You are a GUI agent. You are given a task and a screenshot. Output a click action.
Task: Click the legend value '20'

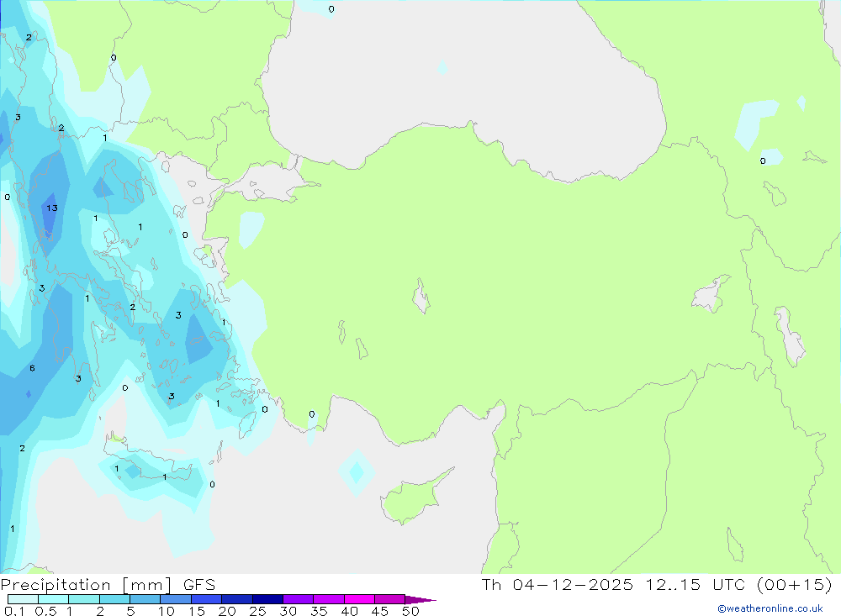point(227,611)
